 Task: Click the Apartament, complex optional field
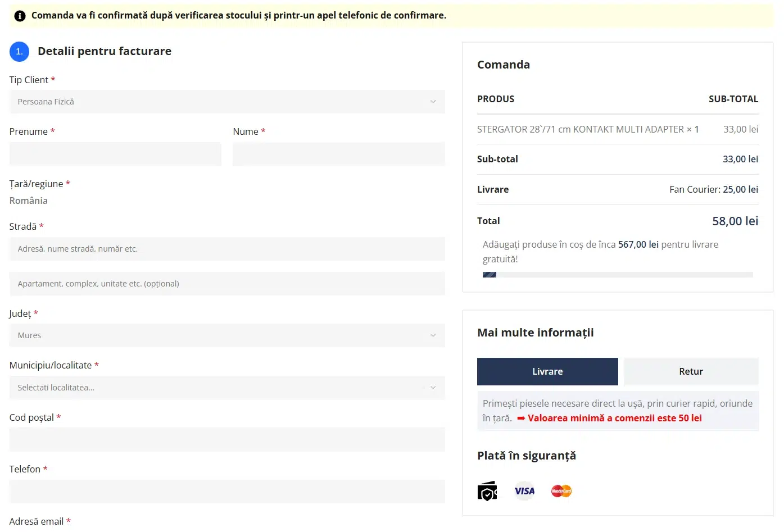coord(227,284)
